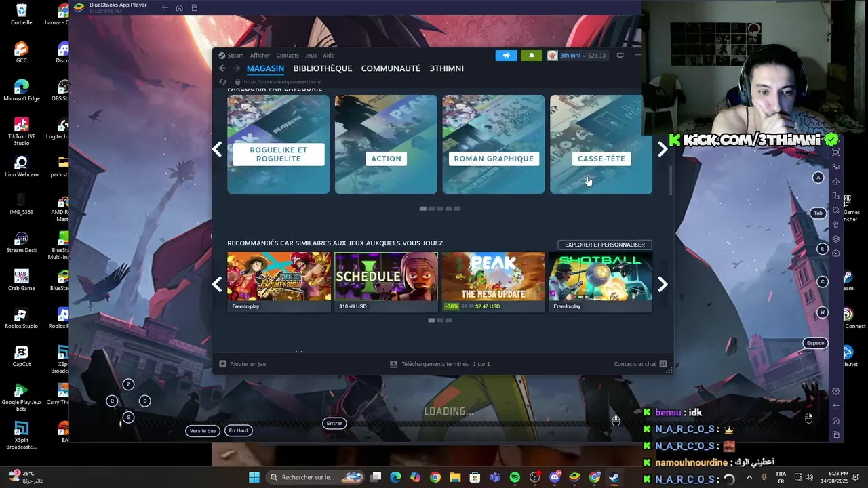The height and width of the screenshot is (488, 868).
Task: Open Roman Graphique category card
Action: point(494,144)
